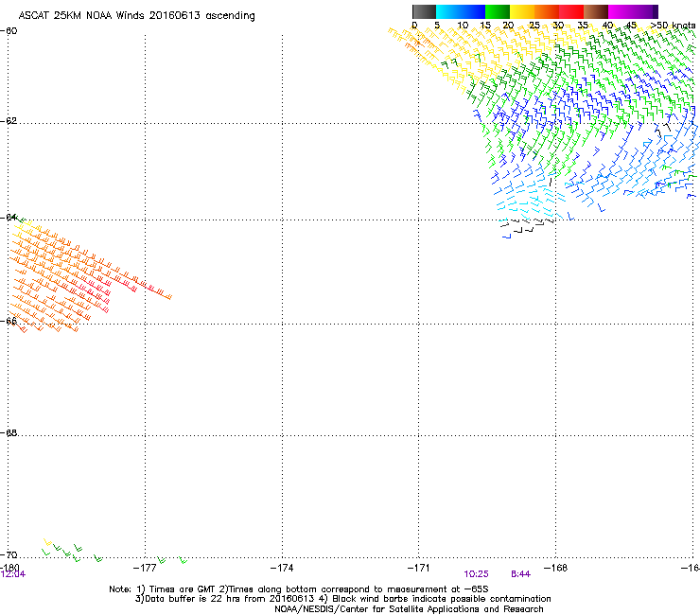Click the orange 25-30 knots color bar segment

[x=547, y=11]
